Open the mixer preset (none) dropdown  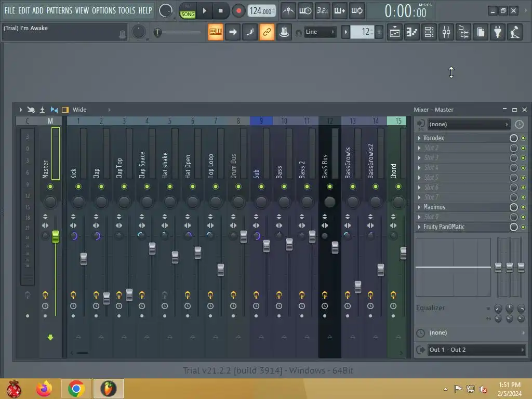469,124
